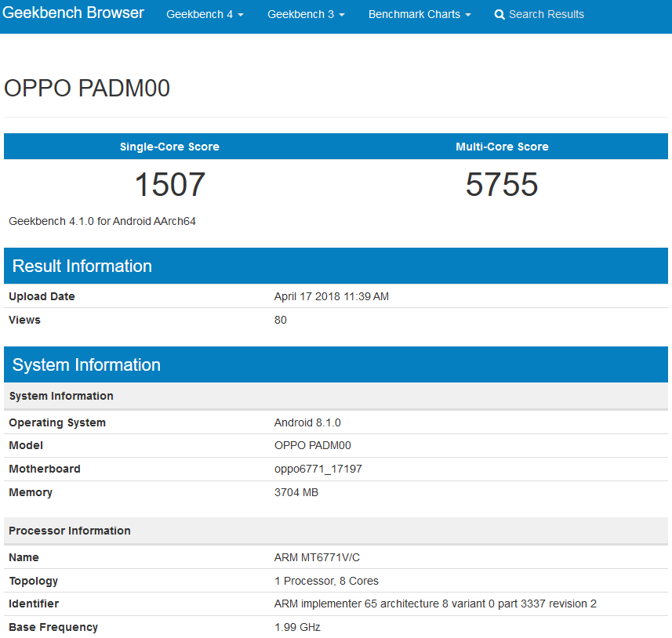The width and height of the screenshot is (672, 638).
Task: Click the Topology label
Action: point(34,581)
